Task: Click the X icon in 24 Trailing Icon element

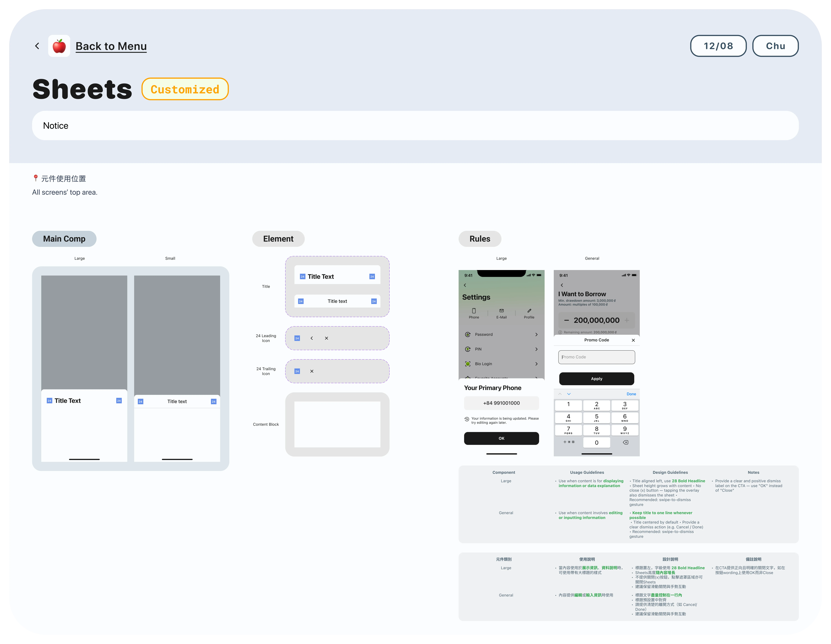Action: coord(312,371)
